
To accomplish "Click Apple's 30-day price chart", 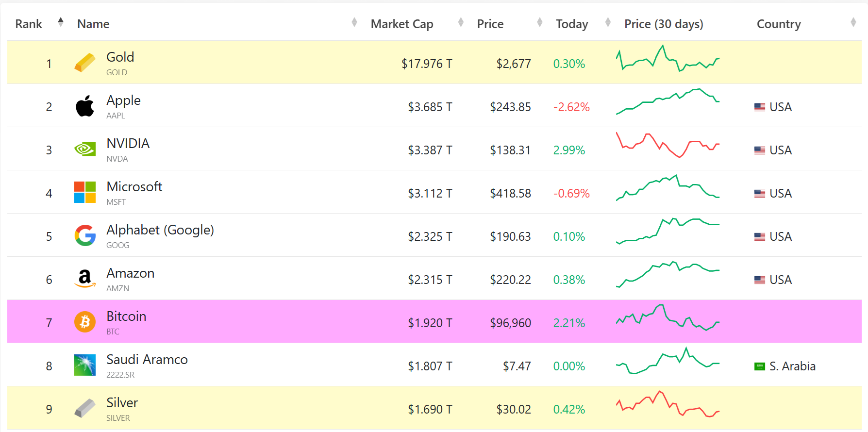I will point(668,101).
